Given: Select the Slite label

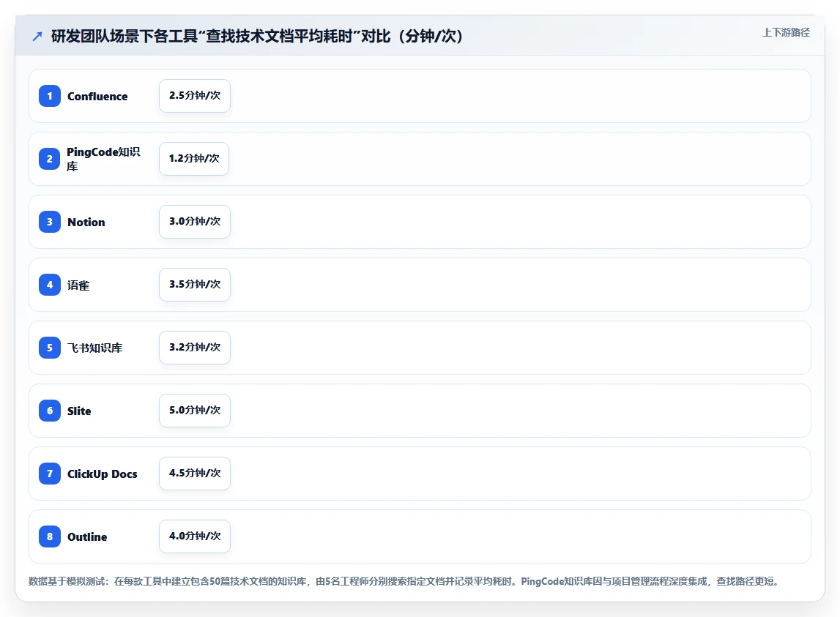Looking at the screenshot, I should point(79,411).
